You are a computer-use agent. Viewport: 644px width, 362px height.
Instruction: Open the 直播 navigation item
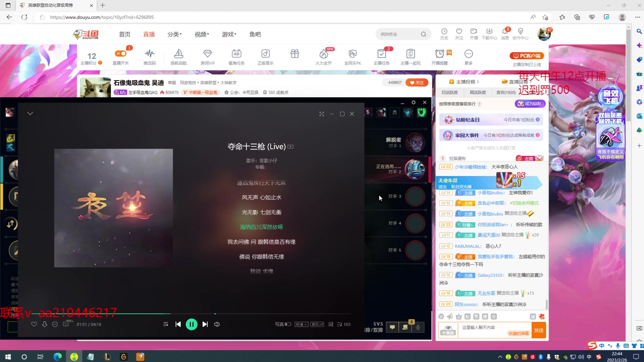coord(149,34)
